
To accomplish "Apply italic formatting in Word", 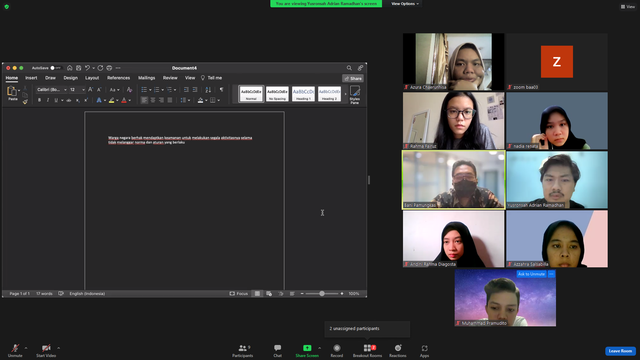I will [x=48, y=100].
